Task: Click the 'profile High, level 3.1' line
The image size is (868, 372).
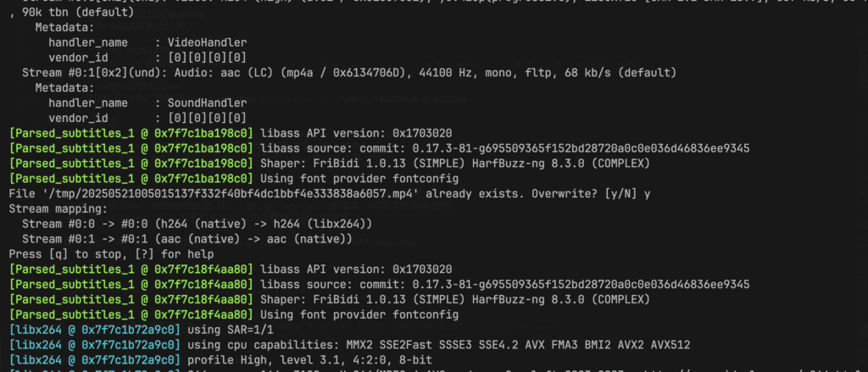Action: click(220, 360)
